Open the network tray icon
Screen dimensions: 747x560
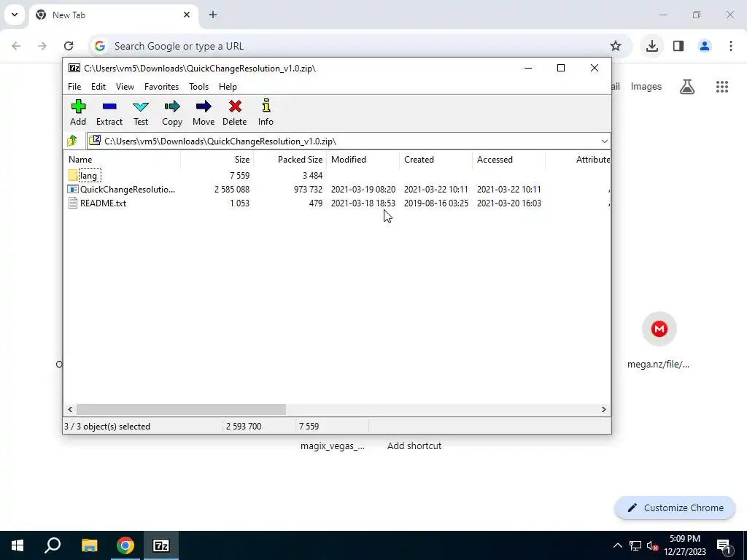[635, 545]
